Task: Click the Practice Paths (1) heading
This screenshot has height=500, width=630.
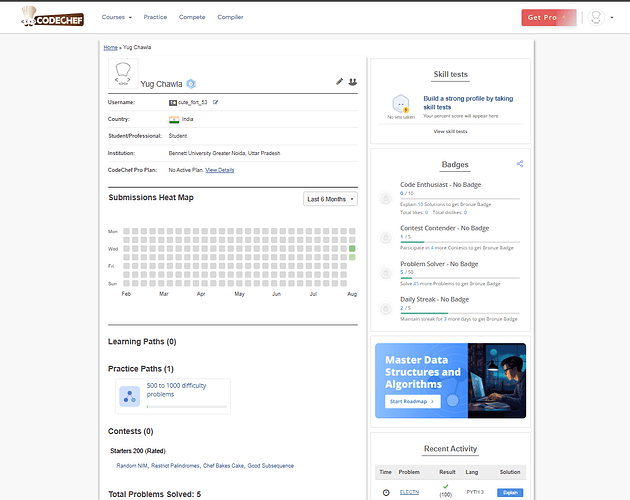Action: coord(141,369)
